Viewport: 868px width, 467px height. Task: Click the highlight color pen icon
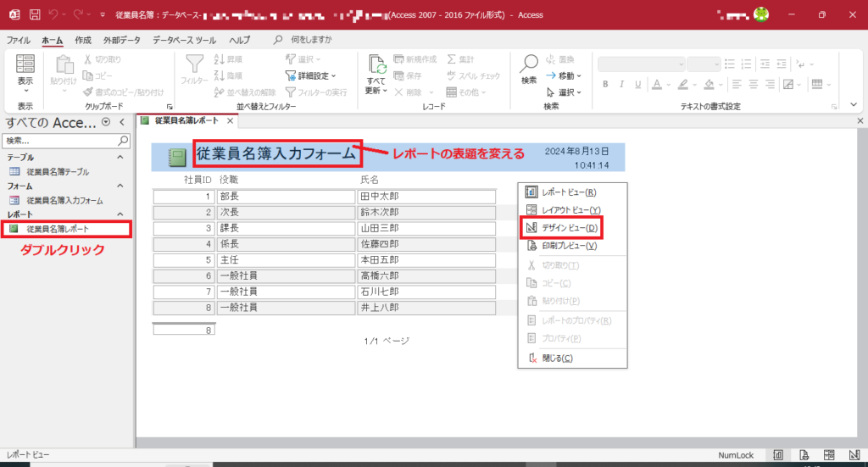683,84
